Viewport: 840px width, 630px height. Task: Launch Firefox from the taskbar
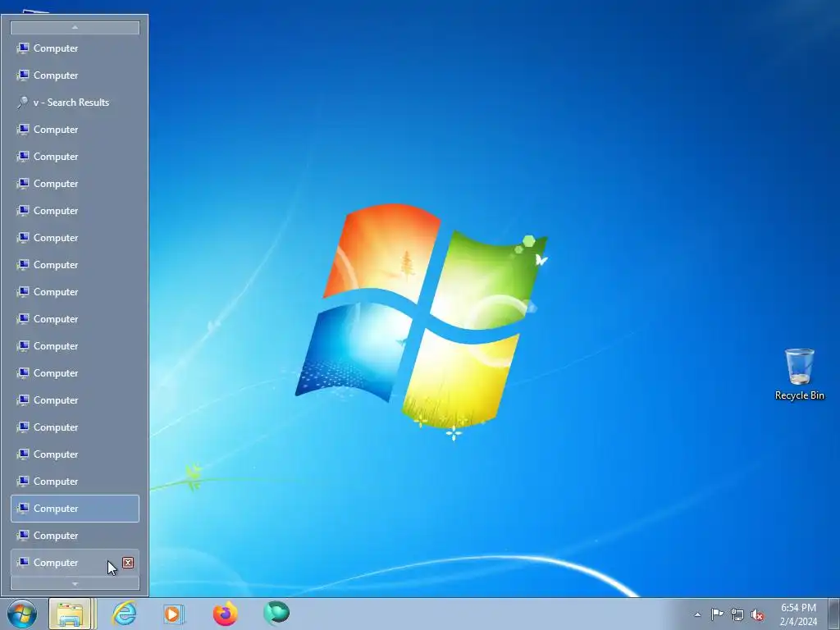(226, 614)
